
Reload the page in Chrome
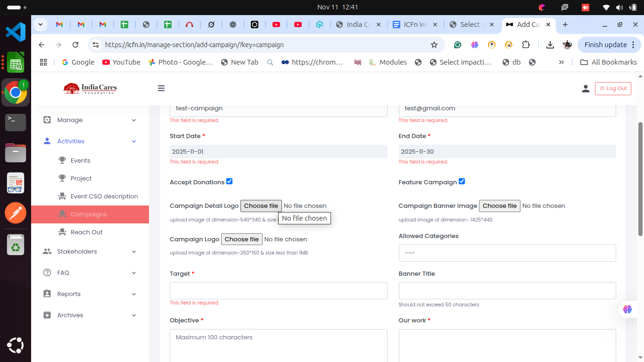[x=75, y=45]
